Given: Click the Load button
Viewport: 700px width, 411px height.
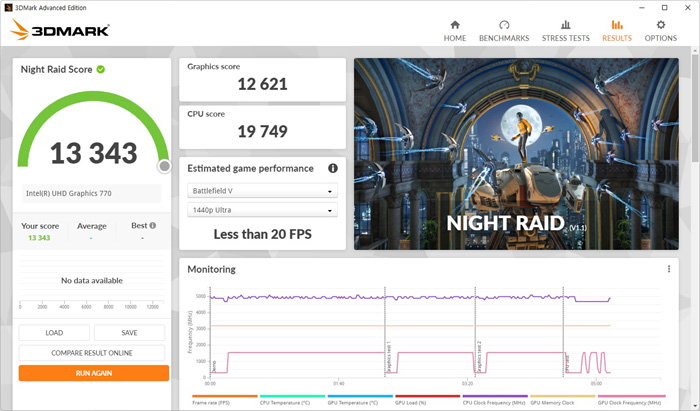Looking at the screenshot, I should 54,333.
